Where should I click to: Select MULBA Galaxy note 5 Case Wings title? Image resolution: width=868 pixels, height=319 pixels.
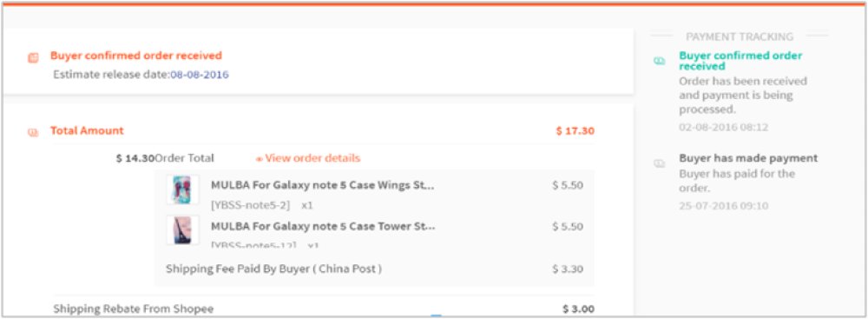pos(323,185)
